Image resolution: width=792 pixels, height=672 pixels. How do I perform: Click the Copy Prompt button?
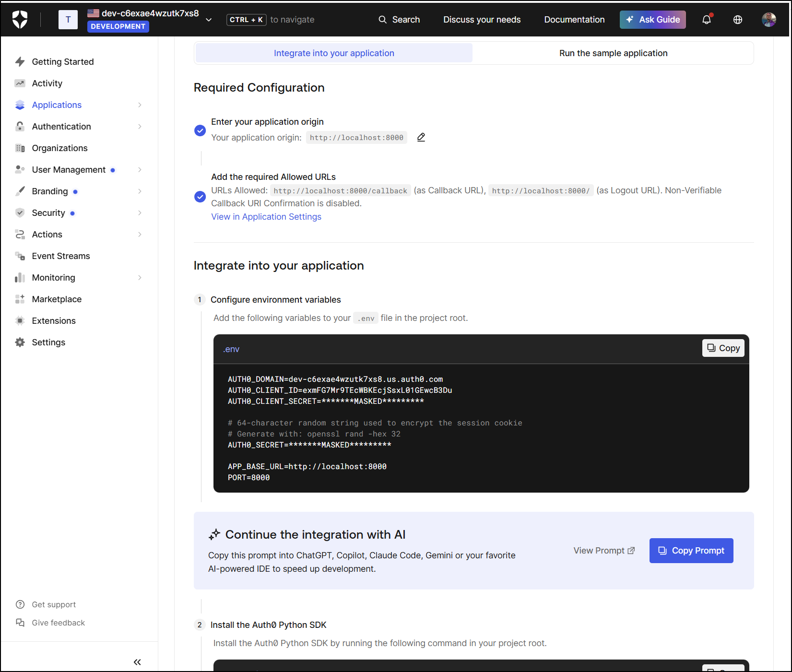(691, 551)
